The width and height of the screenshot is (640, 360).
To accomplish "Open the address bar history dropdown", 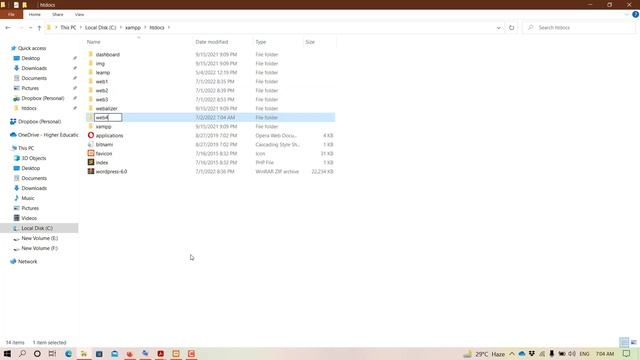I will coord(498,28).
